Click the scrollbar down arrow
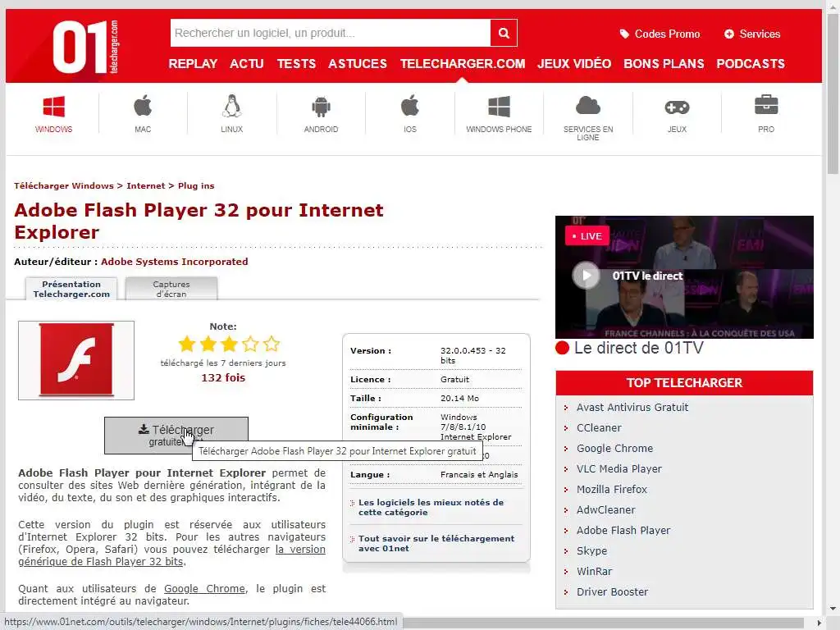 click(833, 609)
